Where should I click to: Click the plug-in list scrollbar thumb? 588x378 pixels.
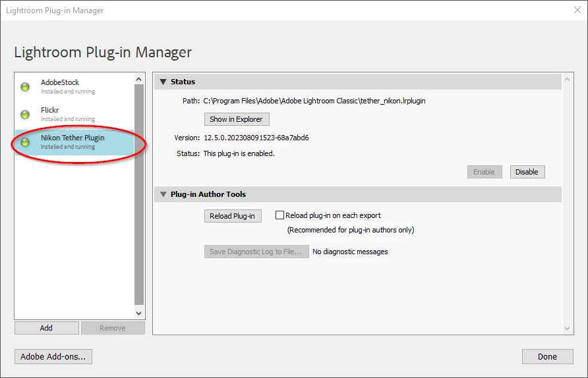[138, 195]
